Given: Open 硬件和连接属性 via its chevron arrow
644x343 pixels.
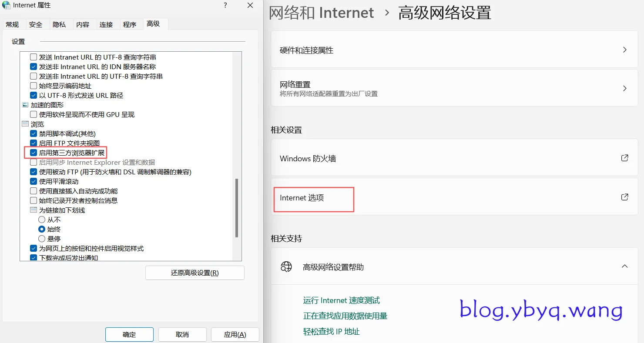Looking at the screenshot, I should point(624,50).
